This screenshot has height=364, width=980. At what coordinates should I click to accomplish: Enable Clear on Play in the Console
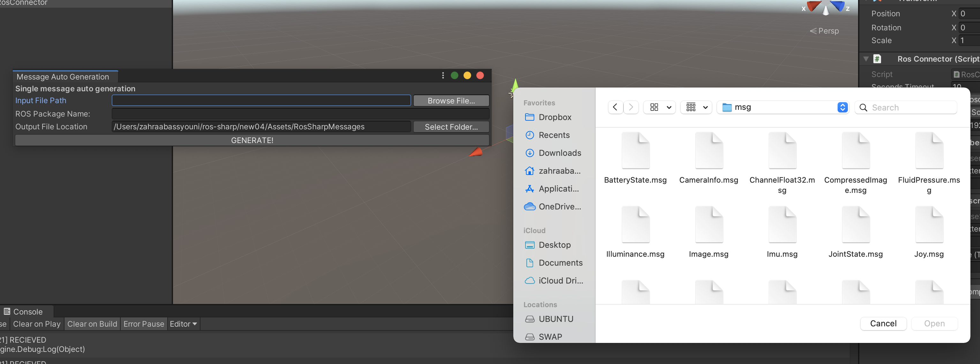(36, 324)
